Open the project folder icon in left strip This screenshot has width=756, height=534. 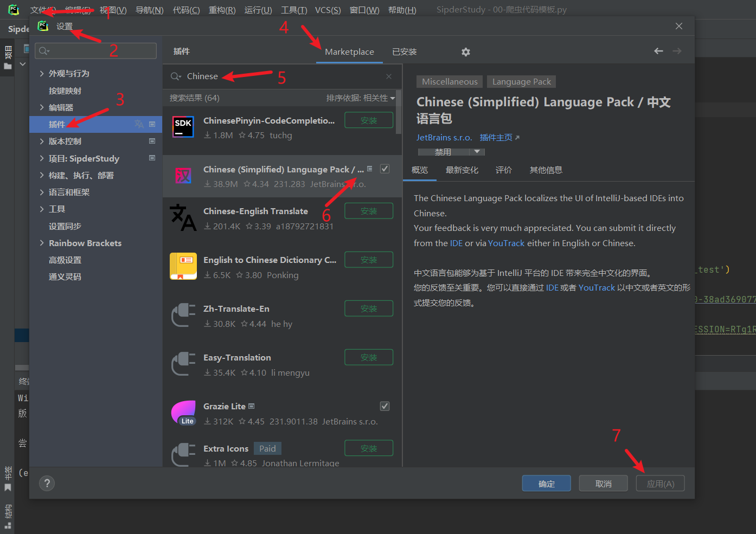(x=8, y=66)
